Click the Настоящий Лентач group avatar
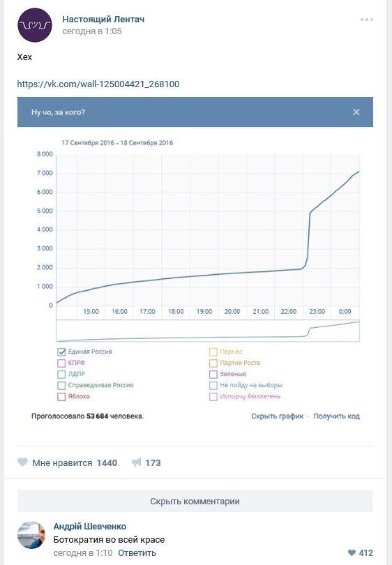 (x=35, y=25)
